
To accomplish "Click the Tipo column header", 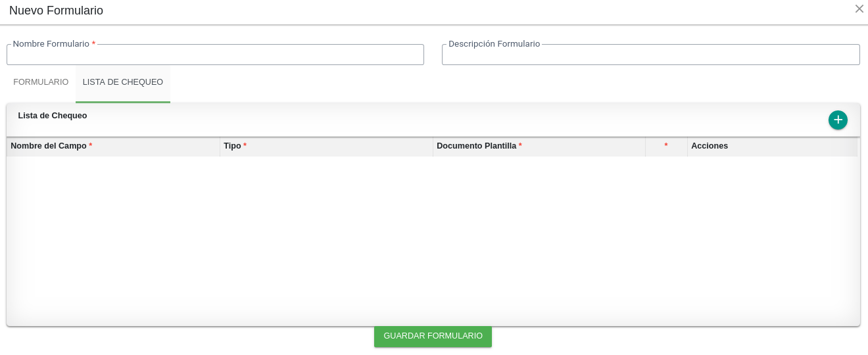I will 326,146.
